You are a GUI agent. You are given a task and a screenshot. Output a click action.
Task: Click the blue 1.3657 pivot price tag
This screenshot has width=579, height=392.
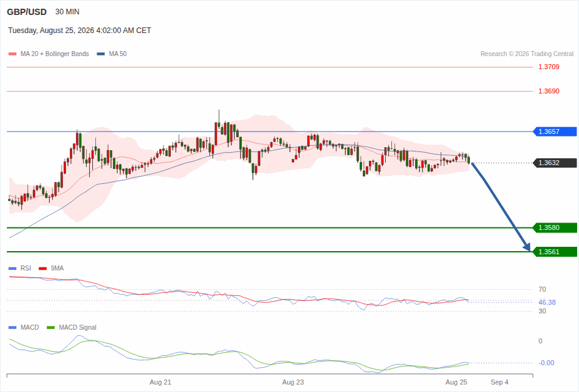(x=555, y=131)
